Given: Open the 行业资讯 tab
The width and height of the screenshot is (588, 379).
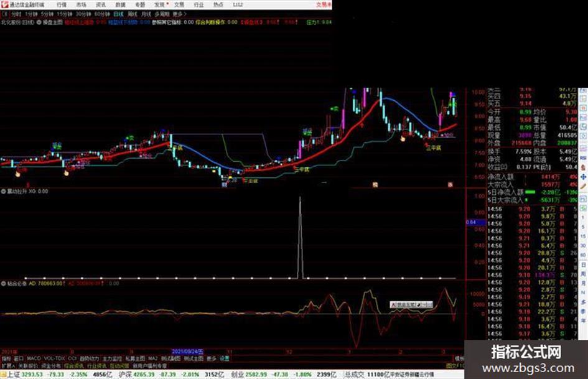Looking at the screenshot, I should [x=96, y=366].
